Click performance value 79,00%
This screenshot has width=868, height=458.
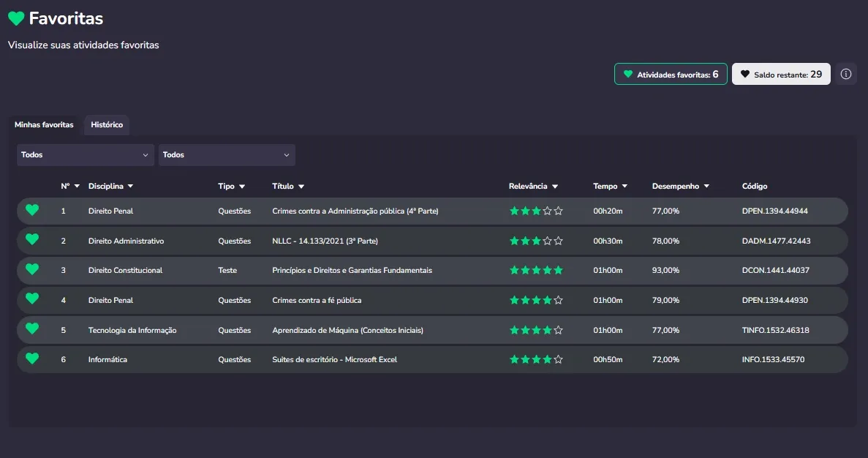(x=665, y=300)
